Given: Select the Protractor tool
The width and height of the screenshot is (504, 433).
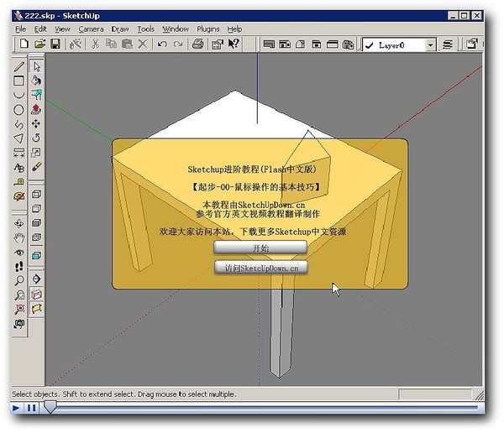Looking at the screenshot, I should click(x=19, y=196).
